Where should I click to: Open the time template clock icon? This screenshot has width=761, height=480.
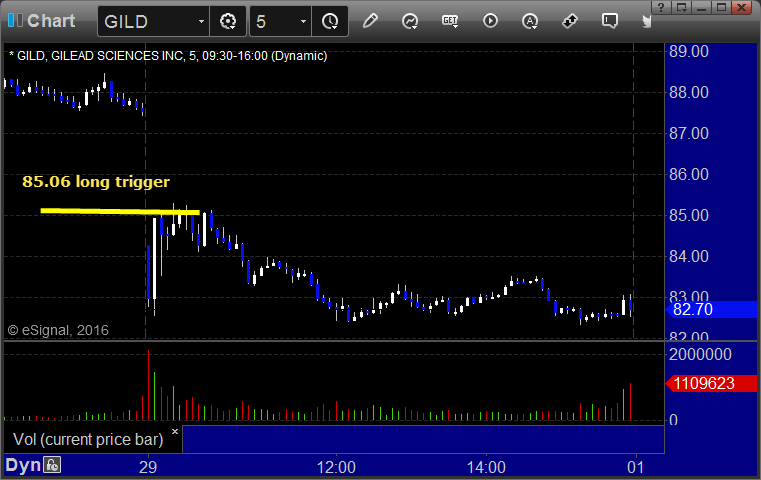330,21
